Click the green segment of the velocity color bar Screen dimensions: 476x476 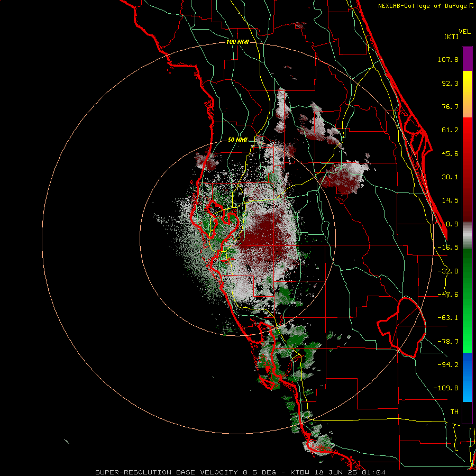click(467, 300)
